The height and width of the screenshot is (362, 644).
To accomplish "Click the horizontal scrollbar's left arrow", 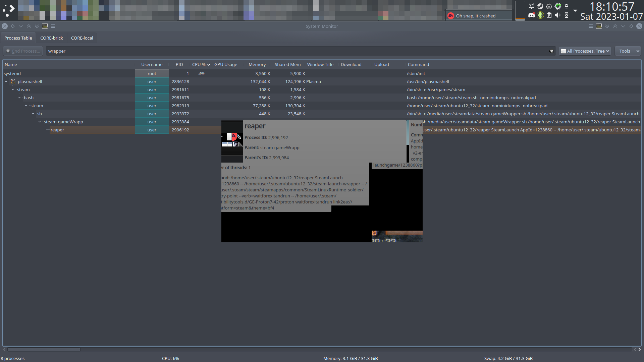I will click(5, 349).
